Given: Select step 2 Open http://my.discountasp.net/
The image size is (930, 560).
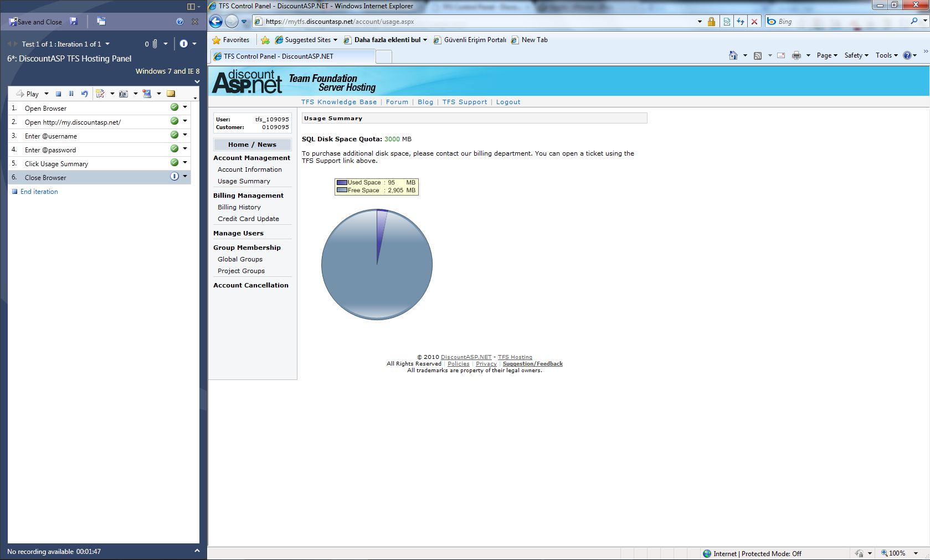Looking at the screenshot, I should [100, 122].
